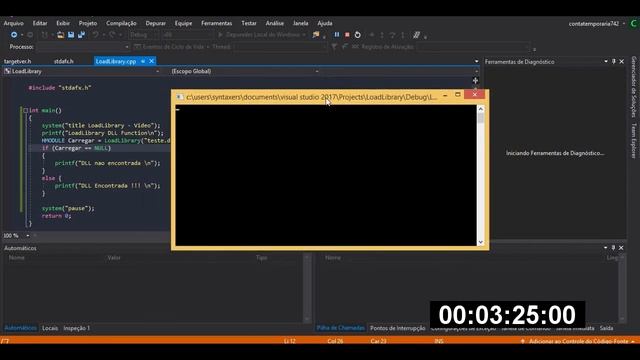Click the Depurador Local do Windows start button
The image size is (640, 360).
pyautogui.click(x=262, y=35)
